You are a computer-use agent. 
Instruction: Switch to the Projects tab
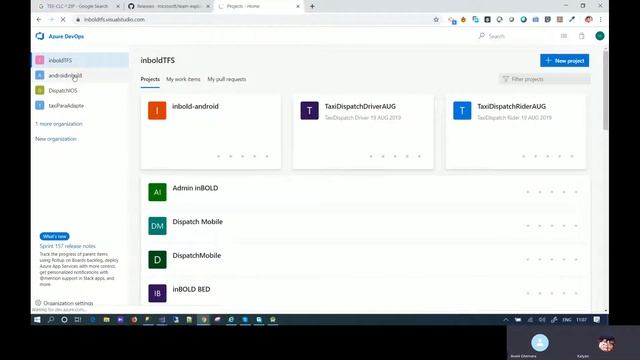pos(150,79)
